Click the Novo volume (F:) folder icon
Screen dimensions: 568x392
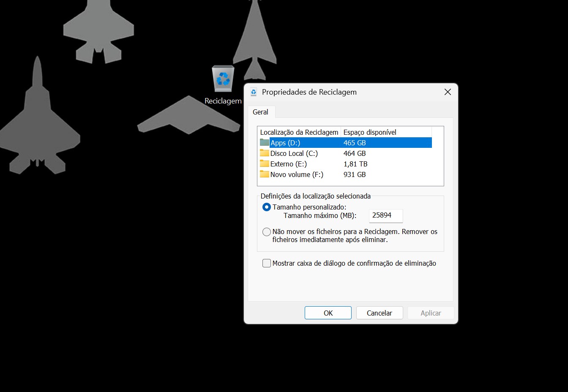[x=265, y=174]
